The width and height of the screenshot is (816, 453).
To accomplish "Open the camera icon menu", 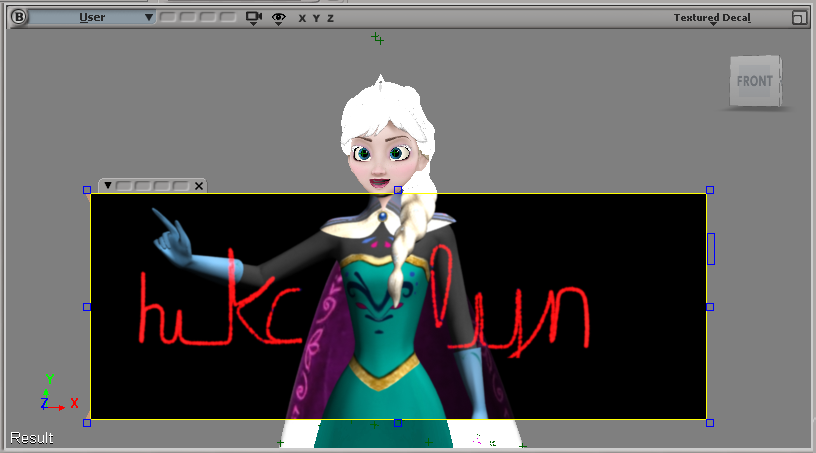I will click(x=254, y=18).
